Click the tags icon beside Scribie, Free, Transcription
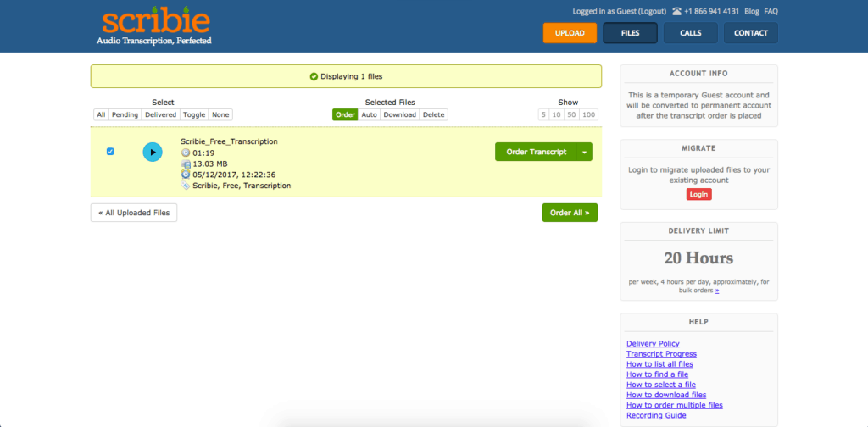This screenshot has height=427, width=868. pyautogui.click(x=186, y=185)
